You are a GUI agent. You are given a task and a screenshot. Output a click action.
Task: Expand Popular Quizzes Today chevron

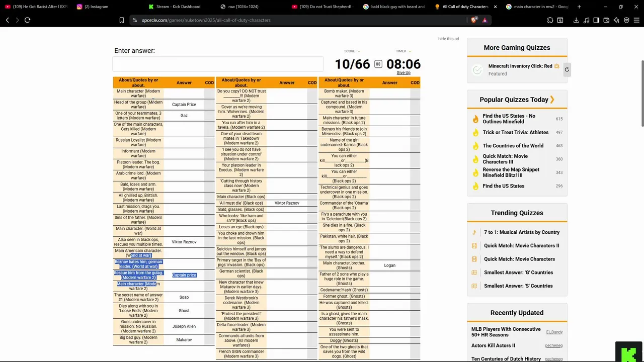click(552, 100)
